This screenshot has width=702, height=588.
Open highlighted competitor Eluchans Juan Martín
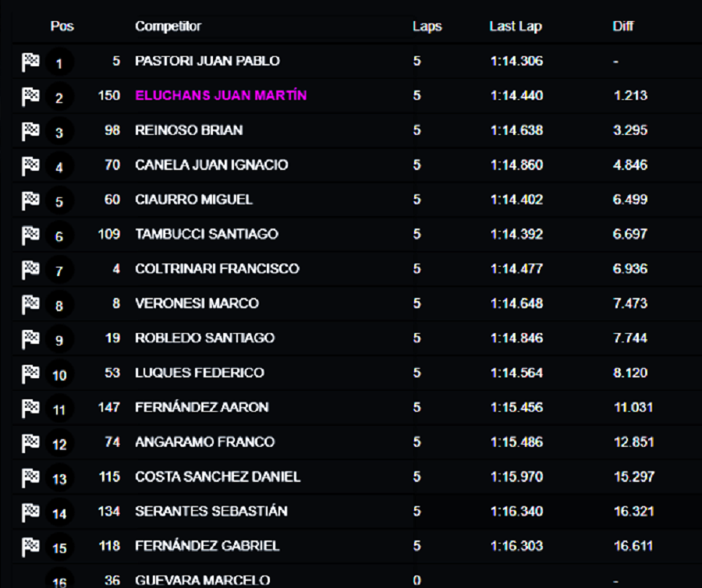[221, 95]
